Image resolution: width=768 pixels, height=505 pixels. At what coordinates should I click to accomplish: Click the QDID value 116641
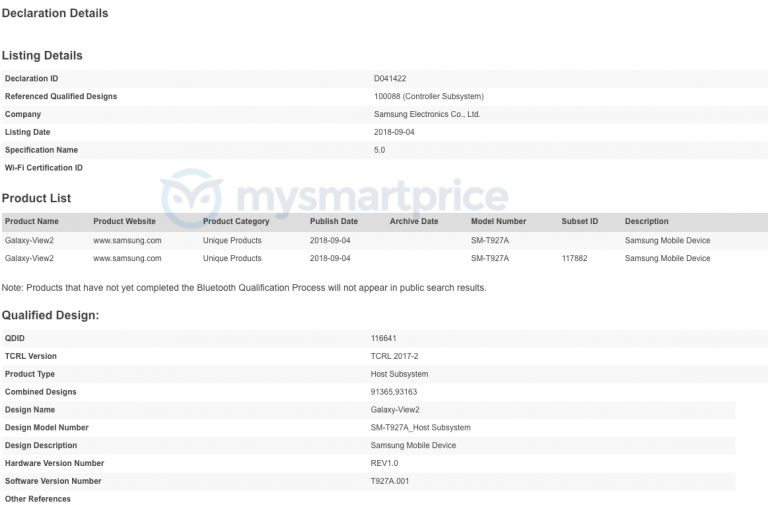click(x=384, y=339)
